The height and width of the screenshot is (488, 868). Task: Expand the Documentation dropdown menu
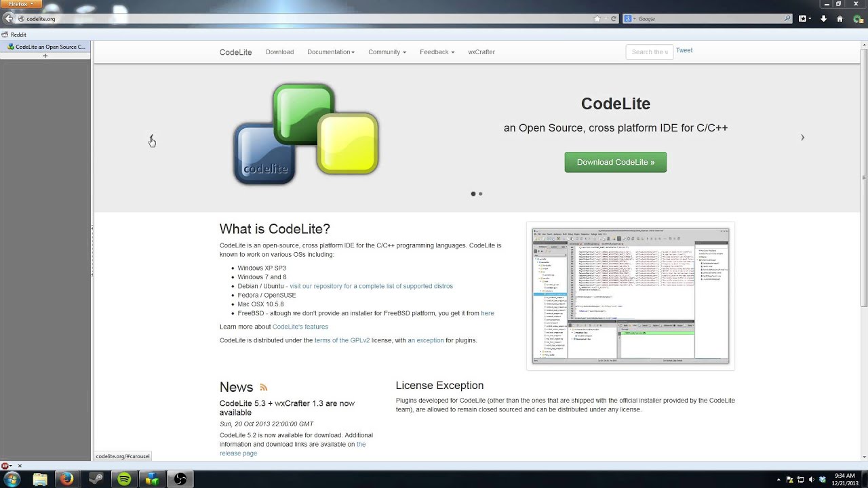pos(331,52)
